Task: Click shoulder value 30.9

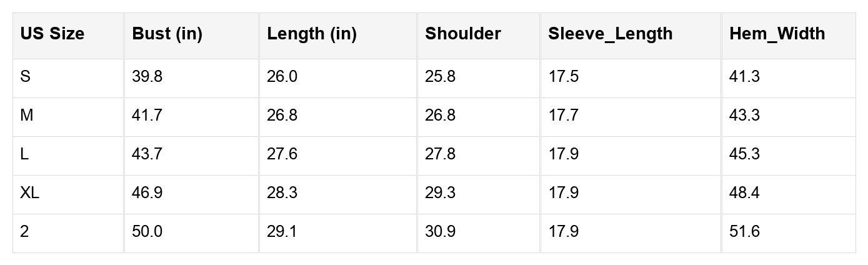Action: tap(441, 232)
